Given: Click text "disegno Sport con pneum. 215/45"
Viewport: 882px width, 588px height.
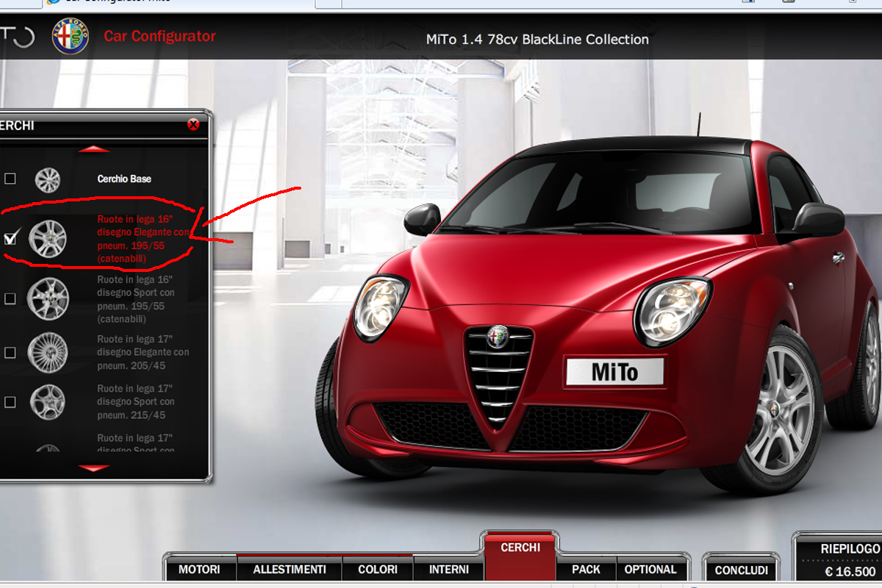Looking at the screenshot, I should [x=136, y=408].
